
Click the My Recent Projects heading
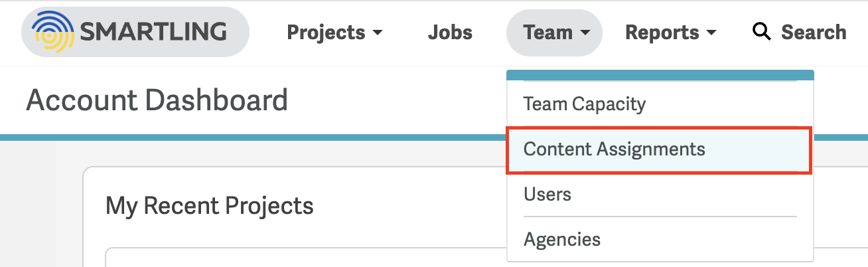click(210, 205)
